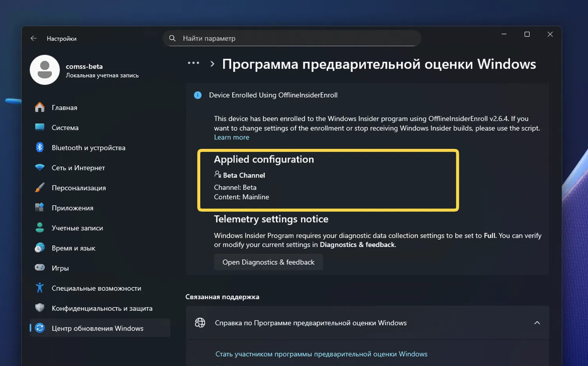The height and width of the screenshot is (366, 588).
Task: Click the shield icon for Конфиденциальность и защита
Action: click(x=40, y=308)
